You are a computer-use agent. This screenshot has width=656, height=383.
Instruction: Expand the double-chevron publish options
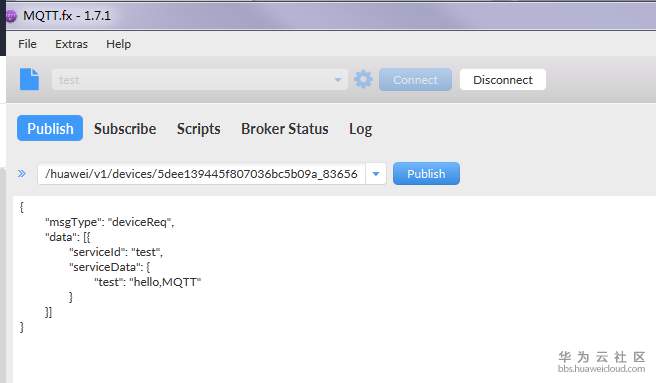click(22, 173)
